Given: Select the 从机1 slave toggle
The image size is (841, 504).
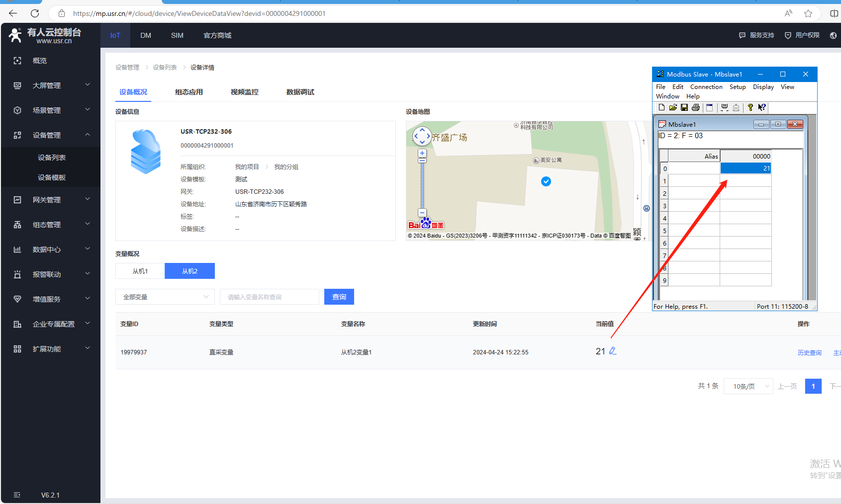Looking at the screenshot, I should tap(140, 271).
